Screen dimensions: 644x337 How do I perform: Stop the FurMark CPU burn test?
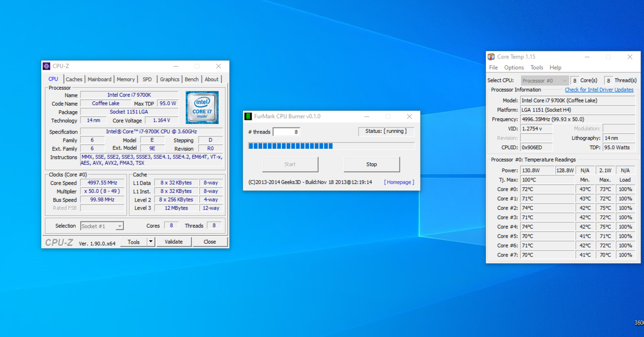tap(372, 164)
